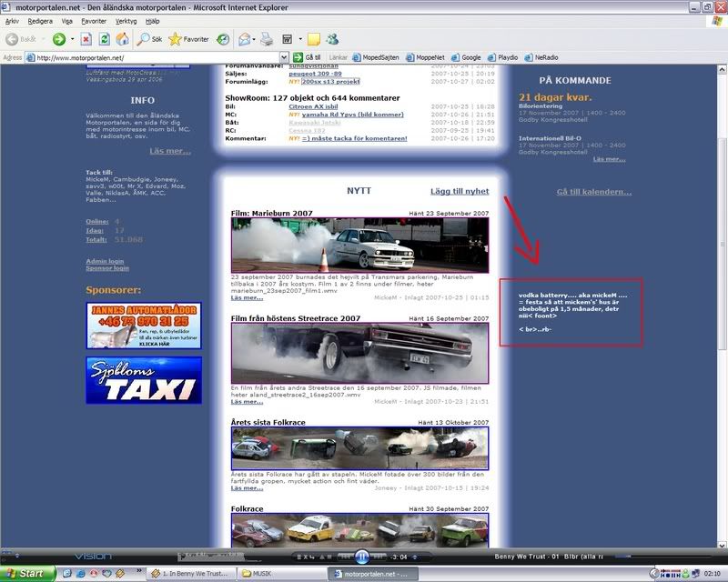Click the Sjöbloms Taxi sponsor banner
Viewport: 728px width, 582px height.
click(144, 380)
